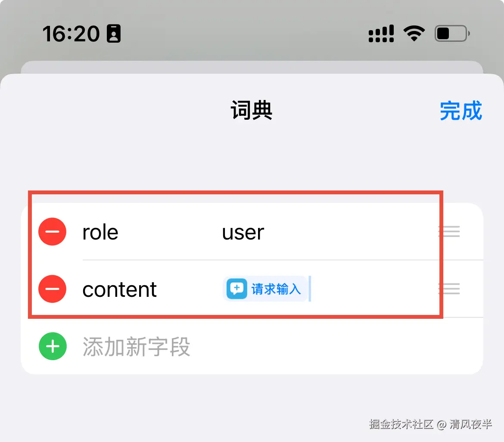
Task: Tap the background sheet edge behind dialog
Action: [252, 67]
